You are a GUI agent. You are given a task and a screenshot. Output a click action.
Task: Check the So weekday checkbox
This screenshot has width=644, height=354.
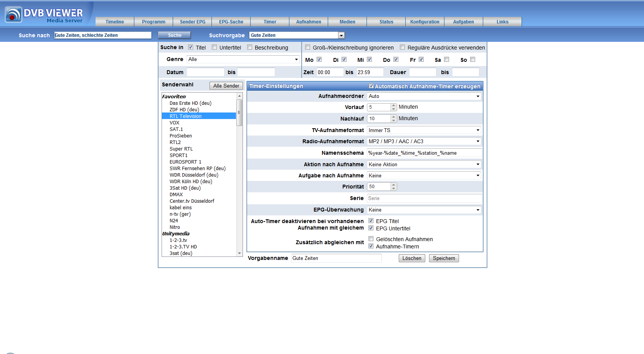[472, 60]
